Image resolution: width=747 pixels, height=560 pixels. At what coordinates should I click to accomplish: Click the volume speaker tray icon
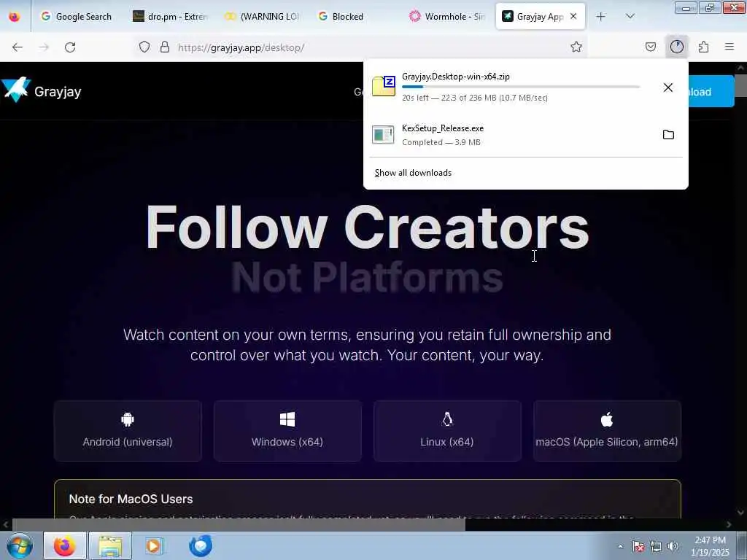(673, 546)
